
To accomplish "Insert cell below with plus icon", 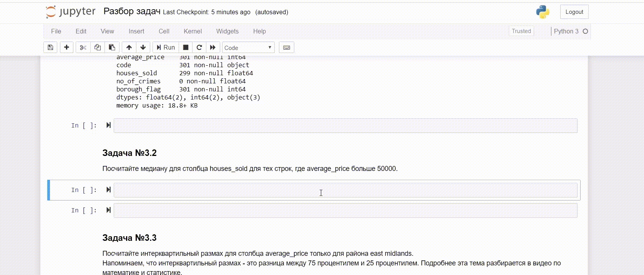I will pyautogui.click(x=66, y=47).
